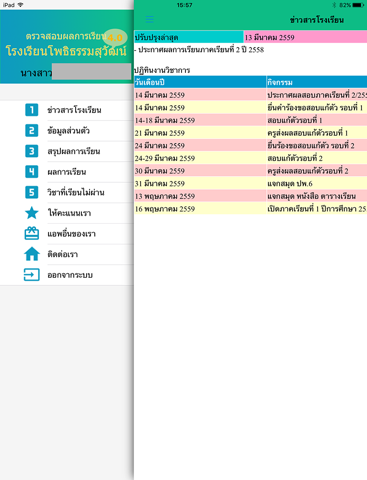Image resolution: width=367 pixels, height=480 pixels.
Task: Select the ครูส่งผลสอบแก้ตัวรอบที่ 2 cell
Action: click(x=317, y=171)
